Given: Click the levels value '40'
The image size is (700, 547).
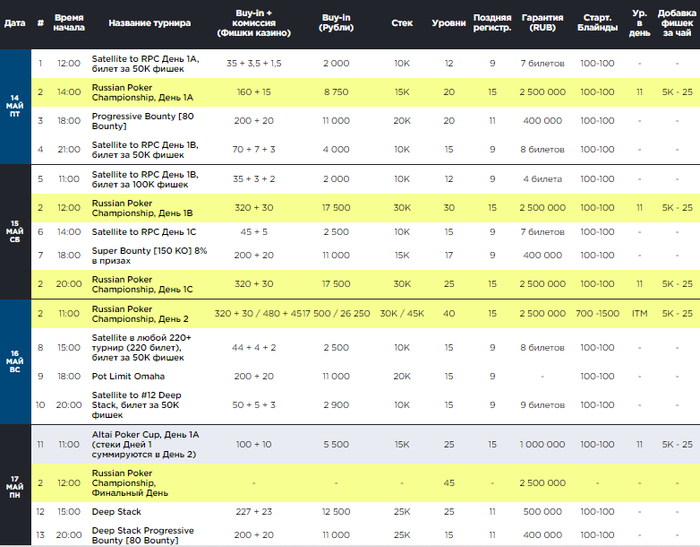Looking at the screenshot, I should click(x=449, y=313).
